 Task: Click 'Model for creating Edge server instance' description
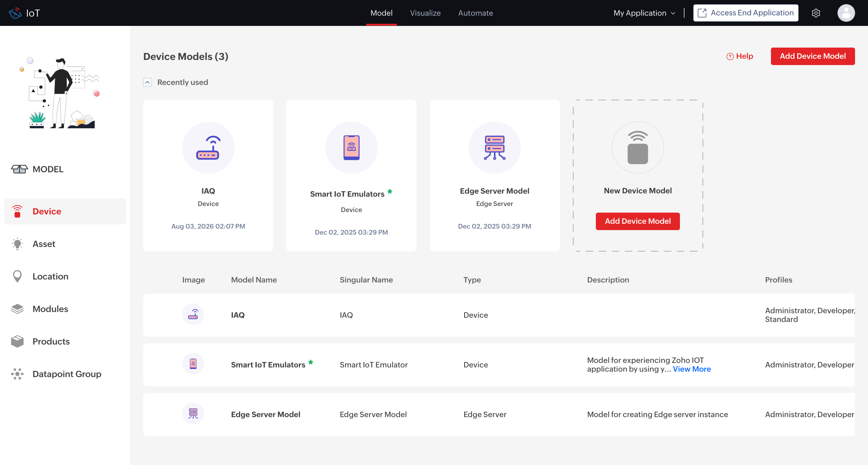tap(657, 414)
